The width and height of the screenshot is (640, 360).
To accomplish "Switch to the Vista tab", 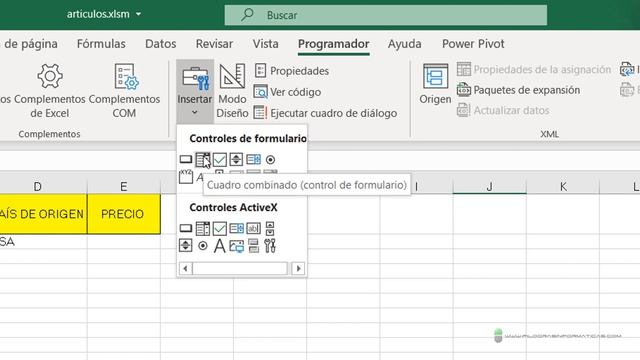I will click(x=265, y=44).
